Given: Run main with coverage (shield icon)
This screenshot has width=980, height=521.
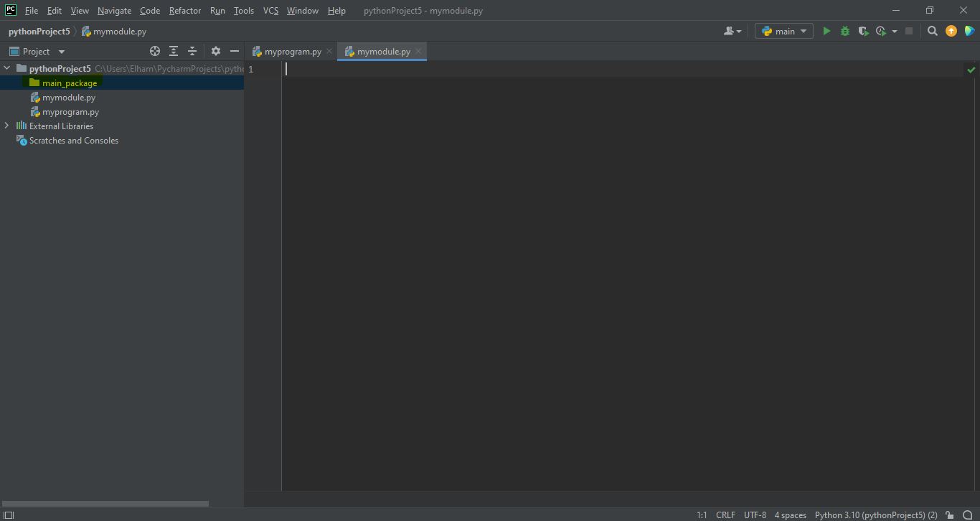Looking at the screenshot, I should 863,31.
